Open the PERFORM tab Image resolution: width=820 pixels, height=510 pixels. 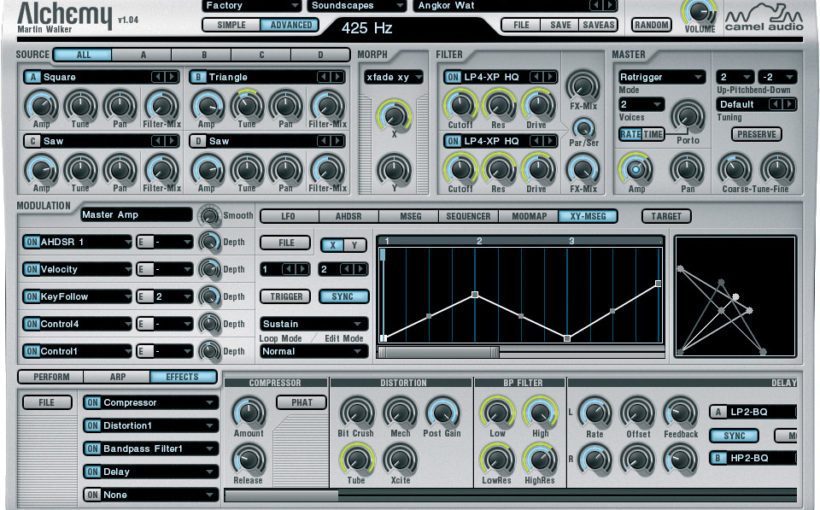click(51, 377)
